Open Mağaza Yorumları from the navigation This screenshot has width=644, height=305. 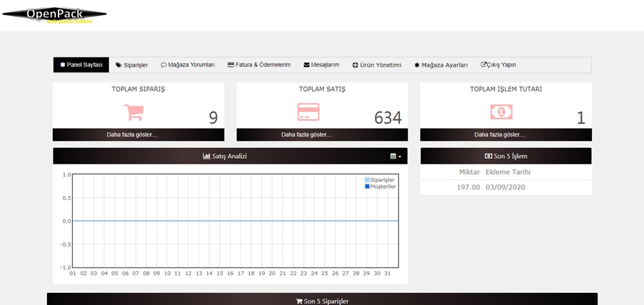click(187, 65)
